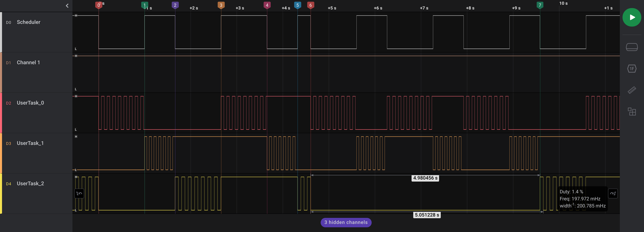Click orange timing marker 3
This screenshot has width=644, height=232.
(221, 5)
